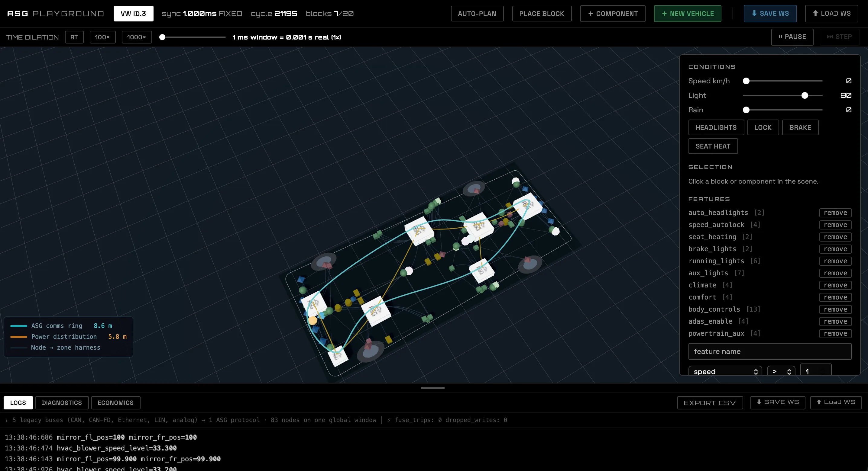868x471 pixels.
Task: Toggle the BRAKE condition
Action: pos(800,127)
